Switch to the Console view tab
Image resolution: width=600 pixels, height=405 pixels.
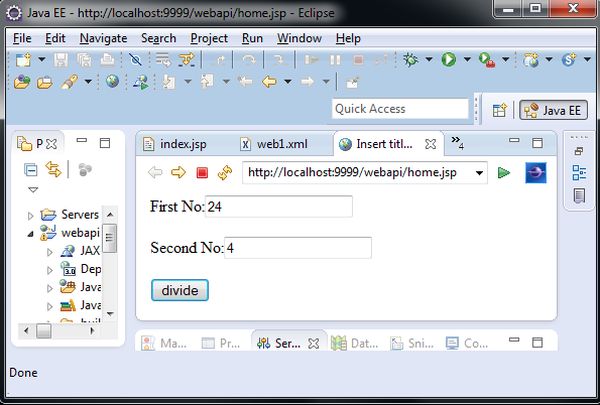pyautogui.click(x=467, y=343)
